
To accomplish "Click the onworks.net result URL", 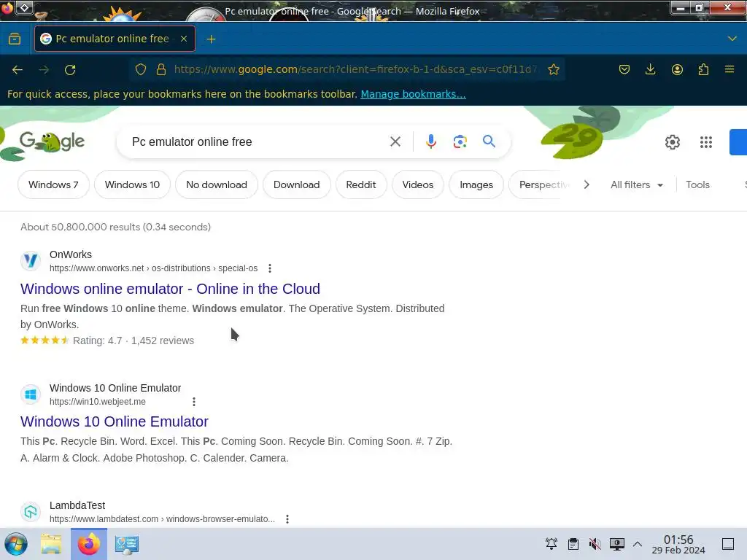I will pyautogui.click(x=153, y=268).
